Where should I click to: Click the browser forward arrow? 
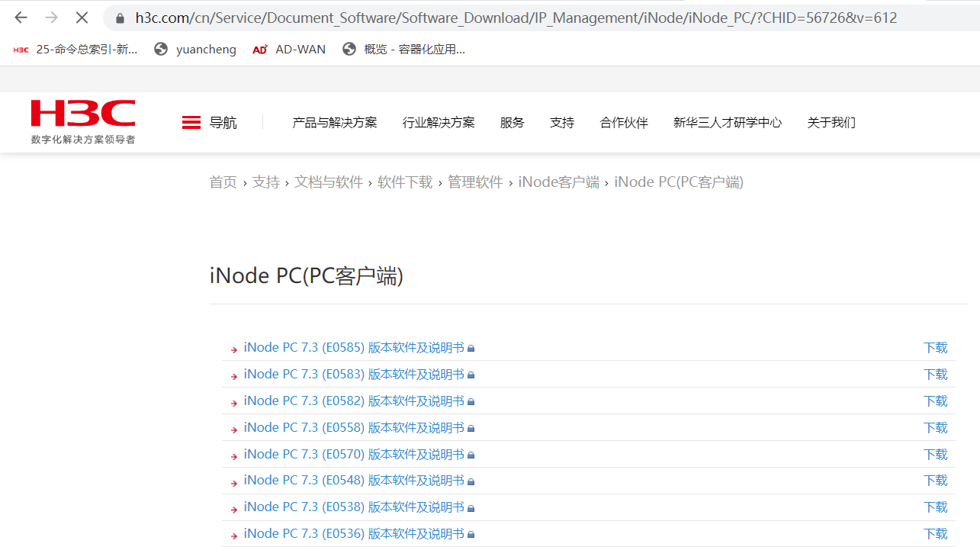(51, 18)
